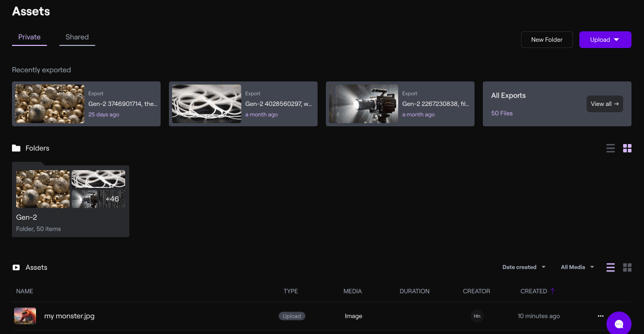This screenshot has height=334, width=644.
Task: Click the Hn creator avatar
Action: pyautogui.click(x=477, y=316)
